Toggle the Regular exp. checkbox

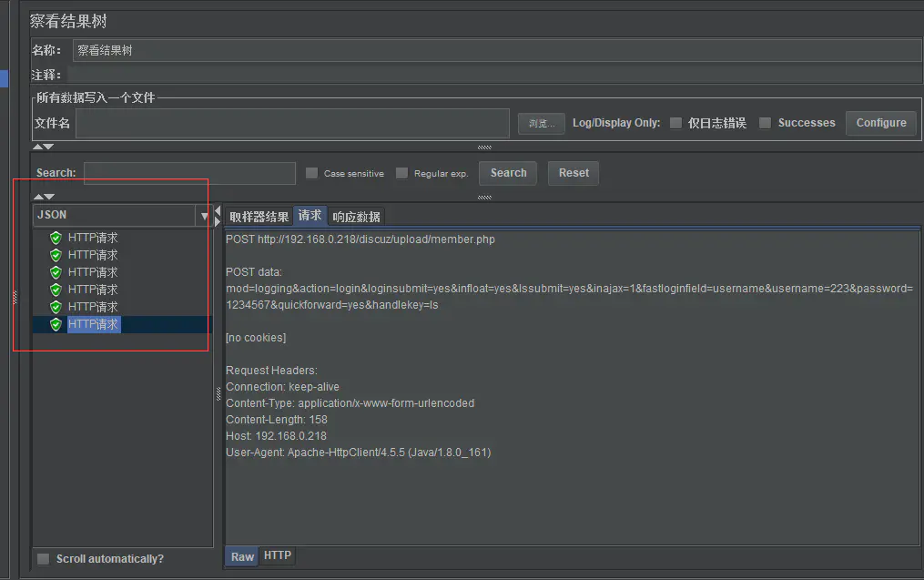point(401,173)
